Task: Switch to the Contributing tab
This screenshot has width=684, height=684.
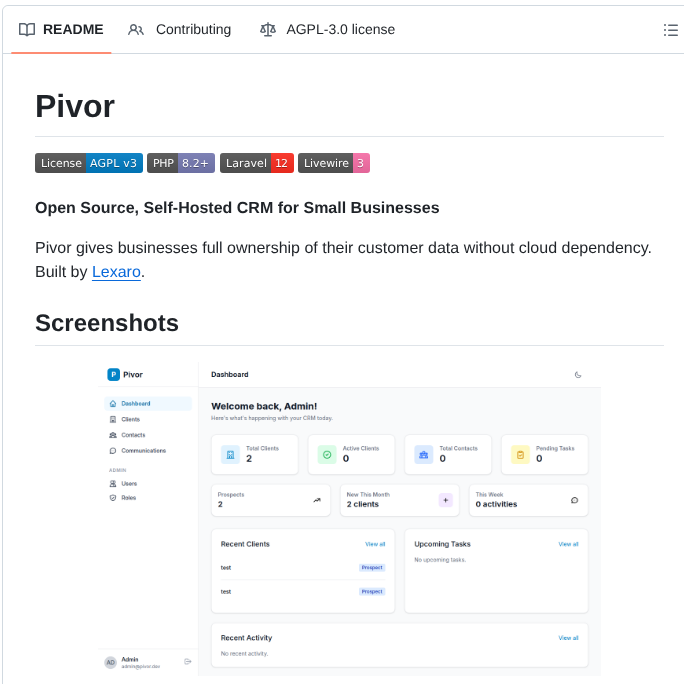Action: point(179,29)
